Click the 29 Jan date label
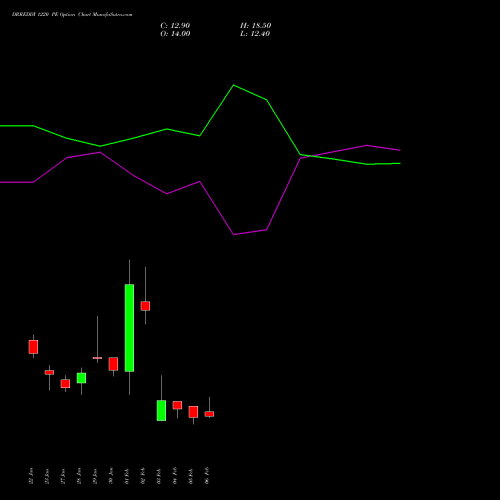 95,476
